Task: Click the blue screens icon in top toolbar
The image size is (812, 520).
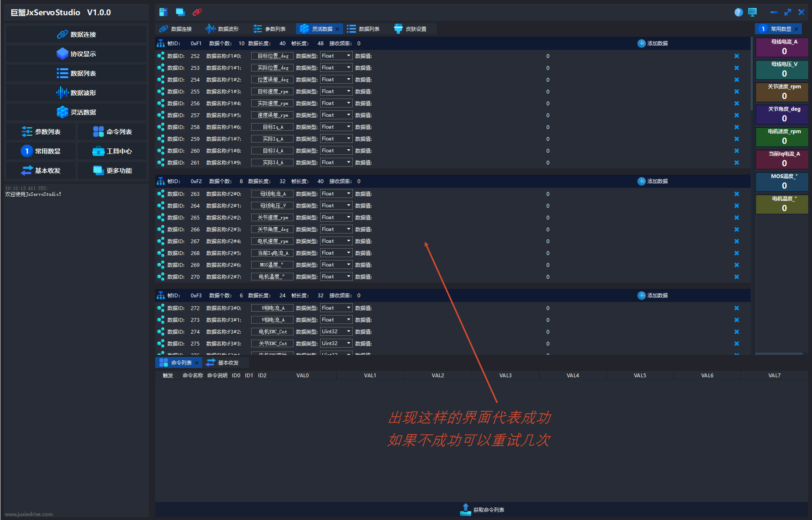Action: (180, 12)
